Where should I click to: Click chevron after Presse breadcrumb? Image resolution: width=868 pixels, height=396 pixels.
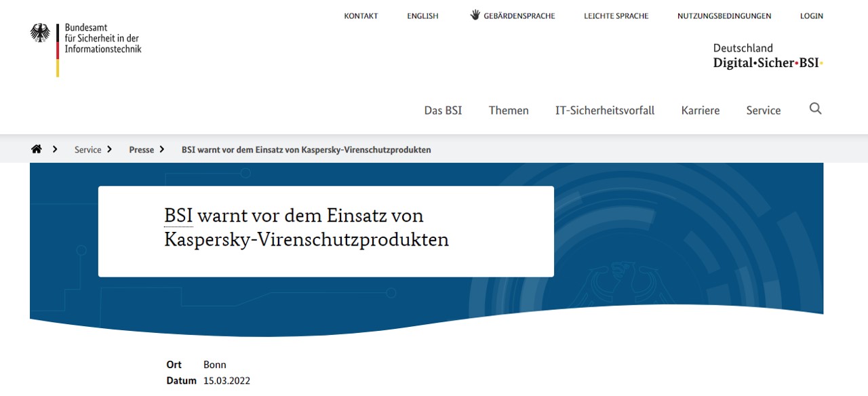162,149
